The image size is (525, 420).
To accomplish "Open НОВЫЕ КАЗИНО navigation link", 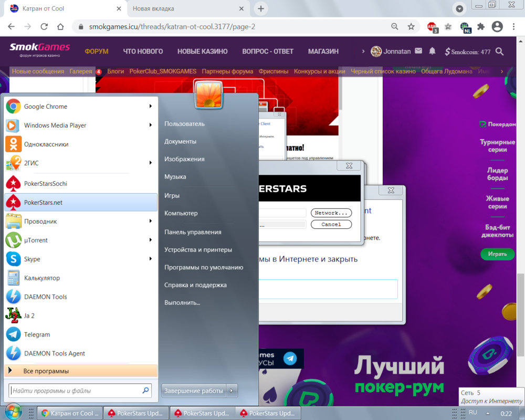I will (x=202, y=51).
